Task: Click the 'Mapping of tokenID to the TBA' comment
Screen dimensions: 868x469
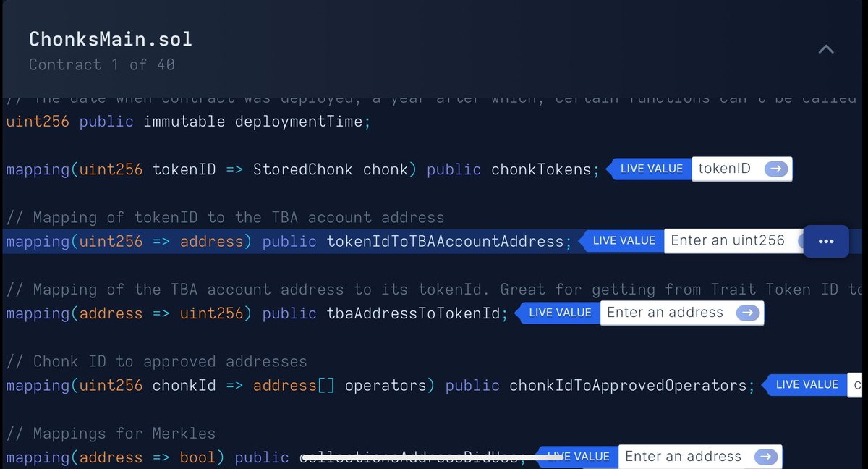Action: click(225, 217)
